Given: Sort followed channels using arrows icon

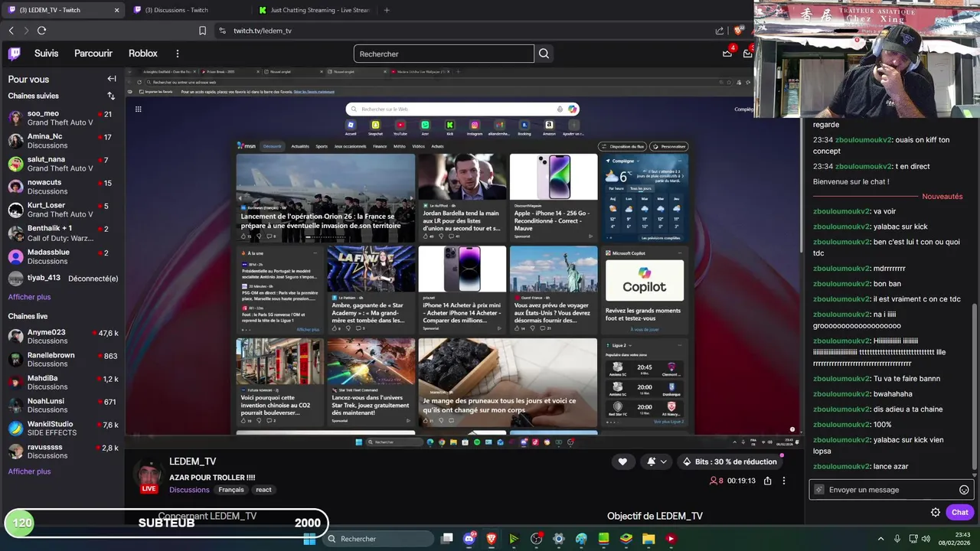Looking at the screenshot, I should 111,96.
